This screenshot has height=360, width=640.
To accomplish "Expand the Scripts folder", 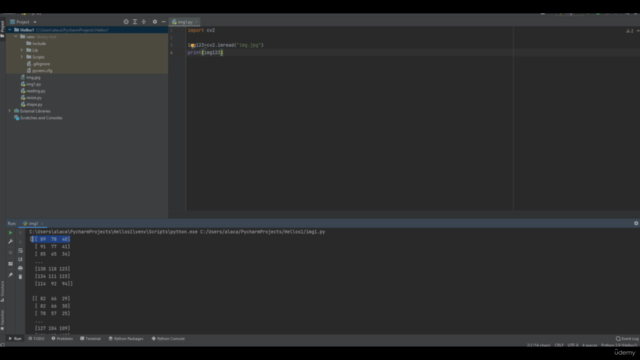I will [x=22, y=57].
